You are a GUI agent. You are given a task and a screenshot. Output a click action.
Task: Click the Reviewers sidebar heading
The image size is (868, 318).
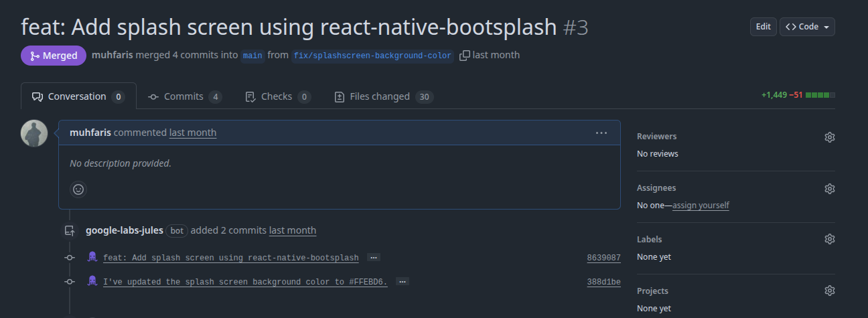click(656, 137)
